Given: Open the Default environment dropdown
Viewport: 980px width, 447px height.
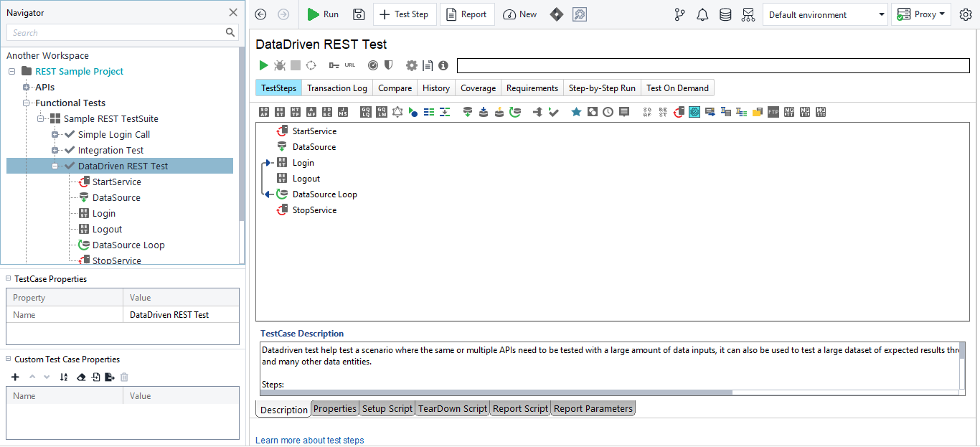Looking at the screenshot, I should [x=825, y=14].
